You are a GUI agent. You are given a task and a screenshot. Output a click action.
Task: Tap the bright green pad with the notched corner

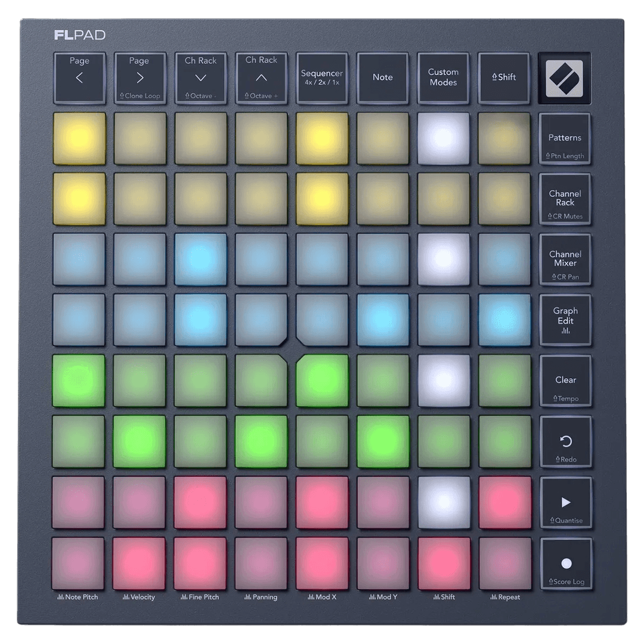pyautogui.click(x=322, y=380)
